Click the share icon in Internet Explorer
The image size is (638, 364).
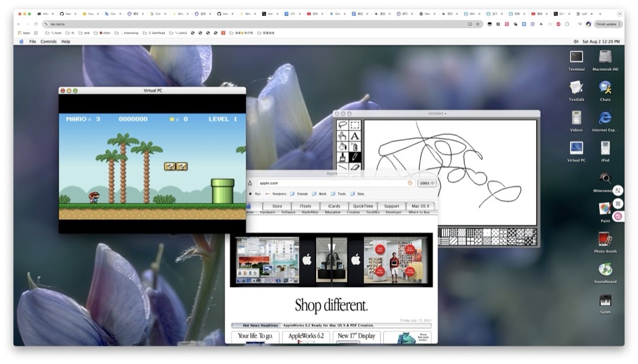(250, 183)
